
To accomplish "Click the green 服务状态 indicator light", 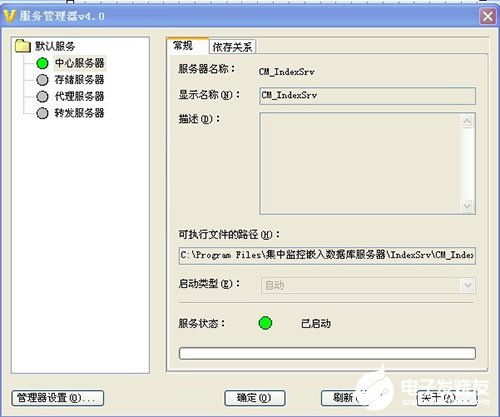I will [265, 323].
